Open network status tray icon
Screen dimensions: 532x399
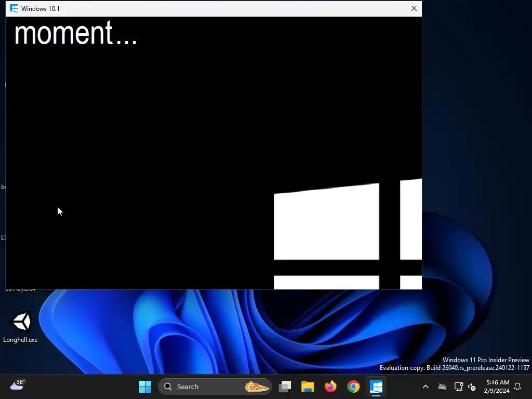tap(458, 387)
